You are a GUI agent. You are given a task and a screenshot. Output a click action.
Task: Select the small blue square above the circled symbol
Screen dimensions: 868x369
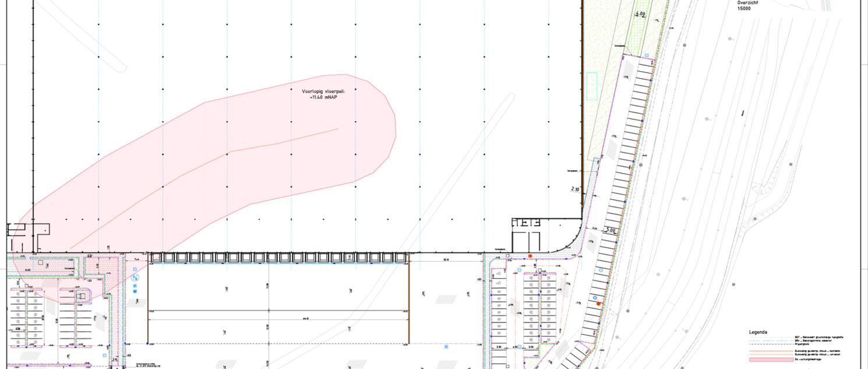click(x=135, y=269)
